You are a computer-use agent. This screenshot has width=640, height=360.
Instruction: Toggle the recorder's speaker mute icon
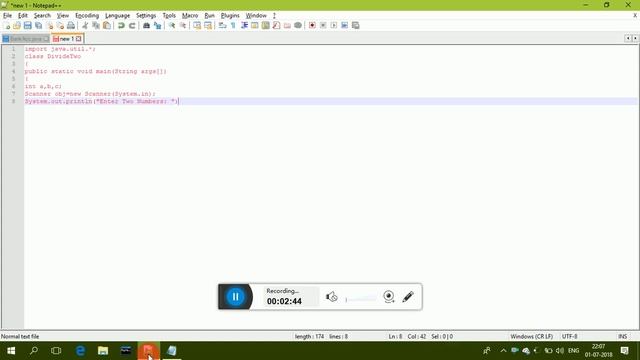pyautogui.click(x=331, y=297)
